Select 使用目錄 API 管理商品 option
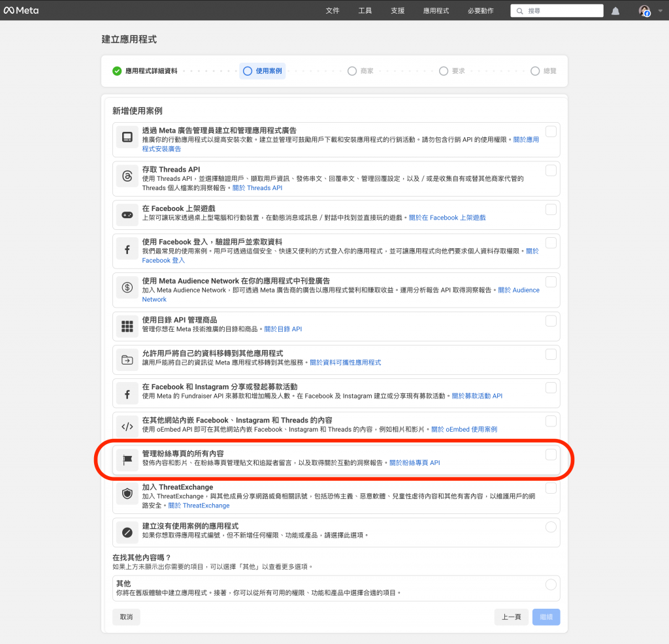This screenshot has height=644, width=669. (x=551, y=321)
